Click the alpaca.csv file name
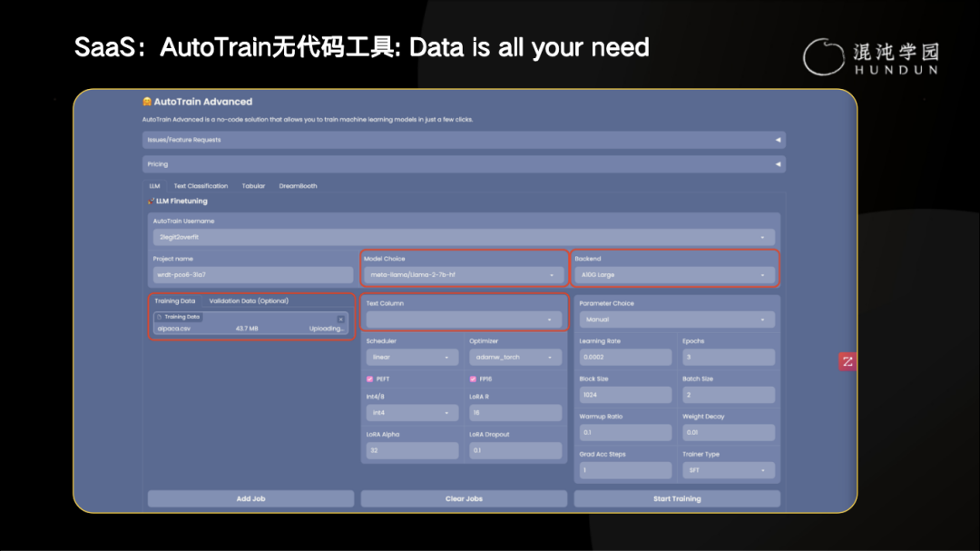Image resolution: width=980 pixels, height=551 pixels. click(x=173, y=329)
